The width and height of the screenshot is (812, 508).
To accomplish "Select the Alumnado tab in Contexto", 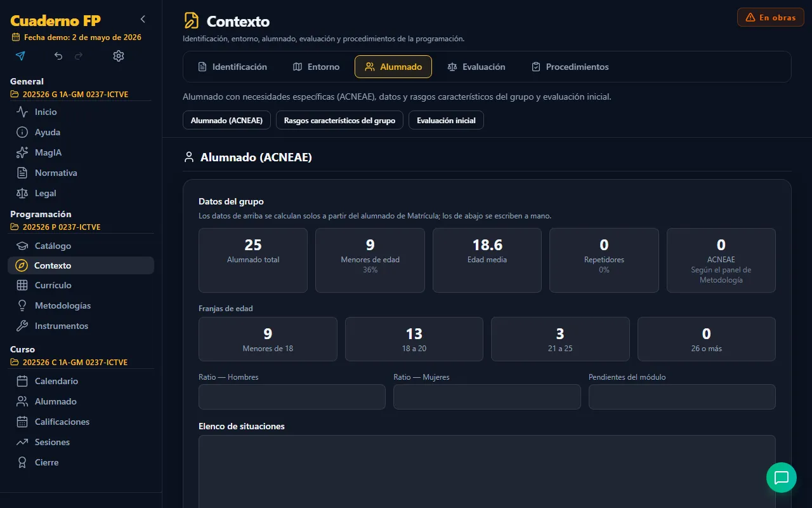I will [x=393, y=67].
